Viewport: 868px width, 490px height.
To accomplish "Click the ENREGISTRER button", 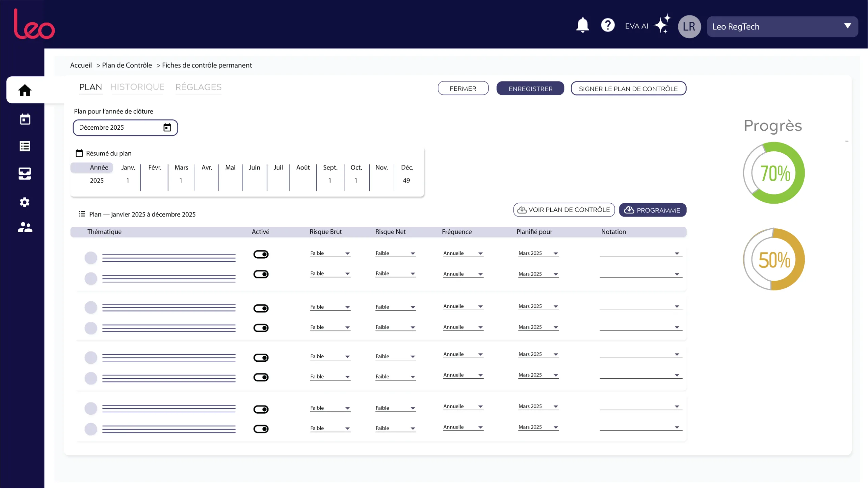I will [530, 89].
